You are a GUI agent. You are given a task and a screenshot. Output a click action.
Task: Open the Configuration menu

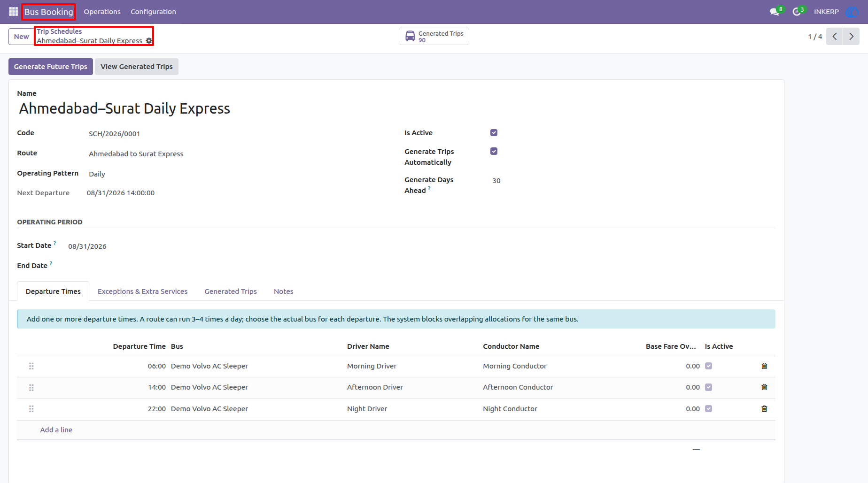click(x=153, y=12)
